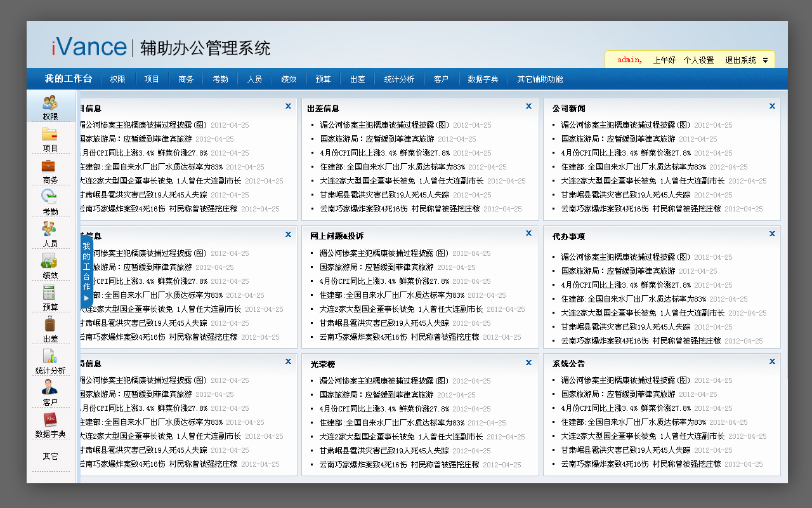This screenshot has height=508, width=812.
Task: Open 住建部 headline in the 网上问题&投诉 panel
Action: coord(391,295)
